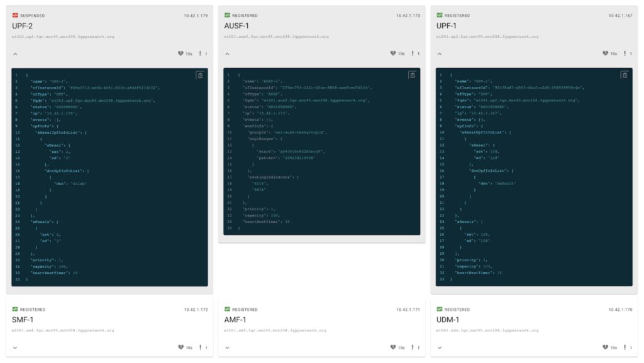Expand the SMF-1 card details
Screen dimensions: 644x363
coord(15,348)
